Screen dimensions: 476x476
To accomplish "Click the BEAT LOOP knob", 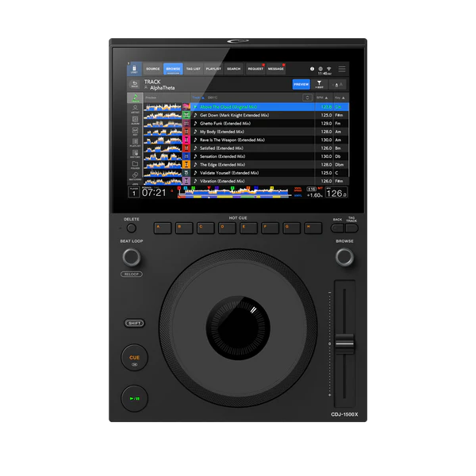I will tap(132, 257).
